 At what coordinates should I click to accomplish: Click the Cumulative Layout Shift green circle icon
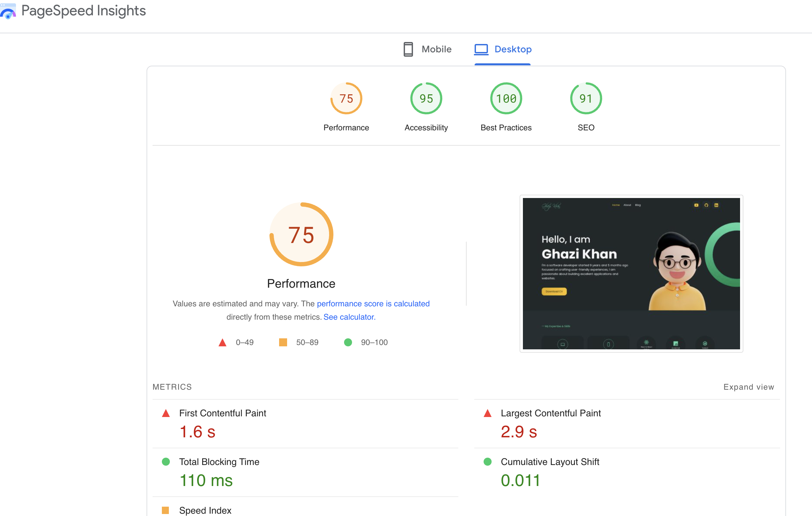487,462
